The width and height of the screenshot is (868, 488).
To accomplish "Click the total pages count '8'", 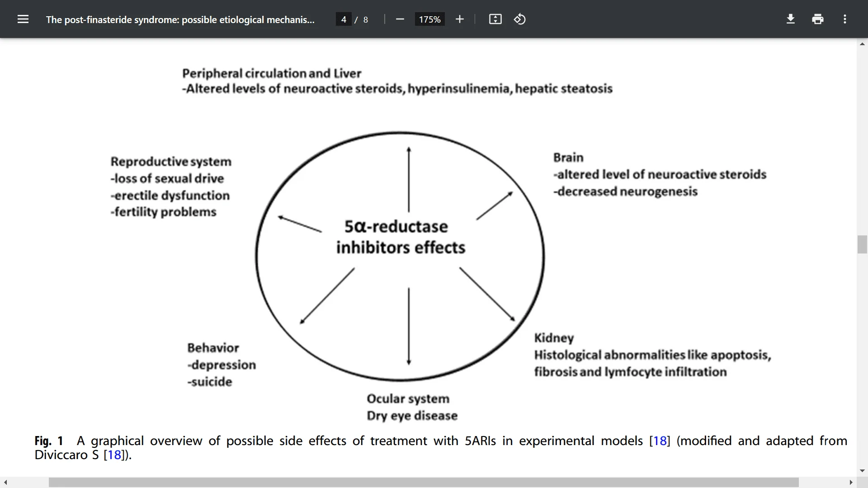I will (x=365, y=19).
